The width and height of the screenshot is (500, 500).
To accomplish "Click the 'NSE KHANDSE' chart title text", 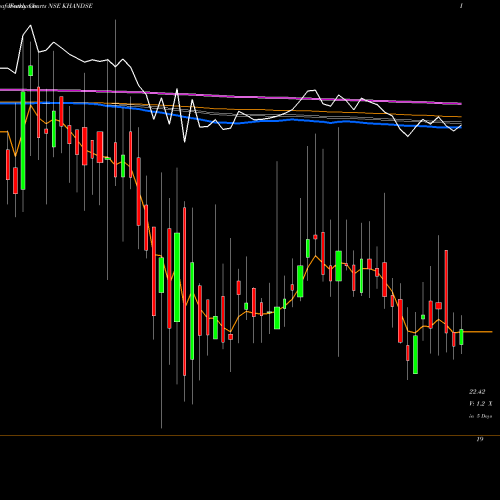I will 70,6.
